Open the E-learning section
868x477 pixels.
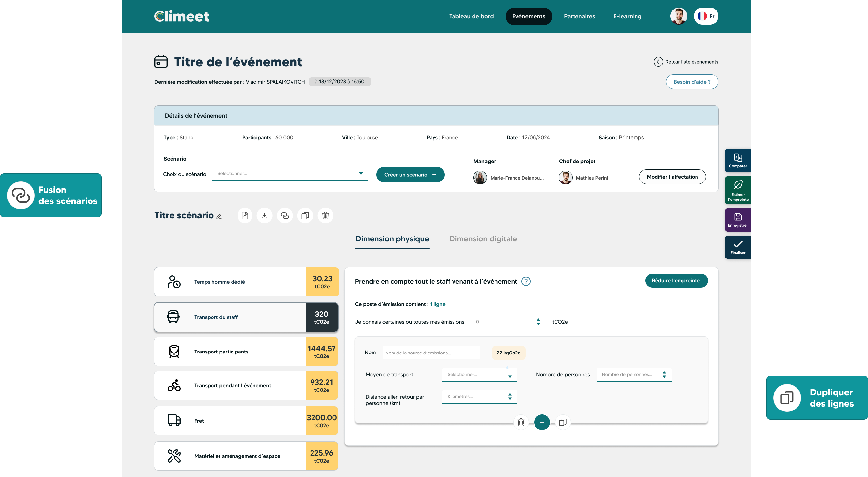tap(627, 16)
